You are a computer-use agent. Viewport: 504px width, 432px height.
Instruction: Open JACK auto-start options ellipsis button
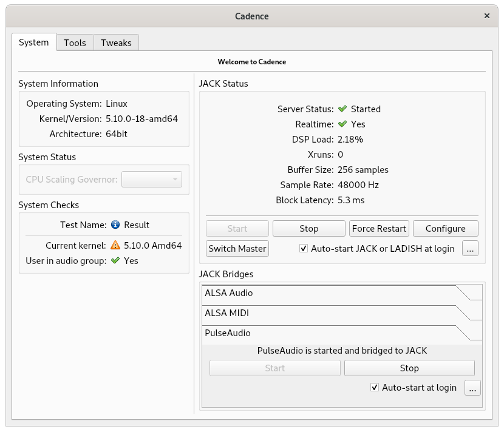point(470,248)
